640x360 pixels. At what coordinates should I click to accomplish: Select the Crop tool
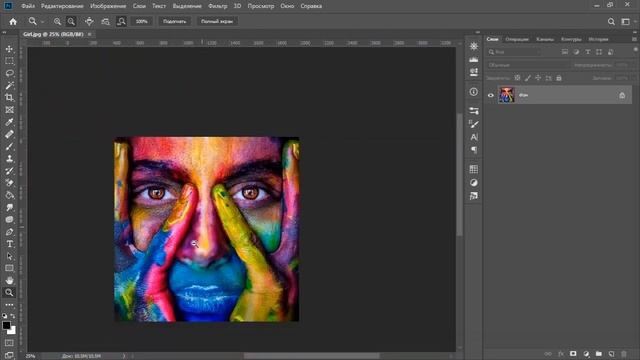point(9,98)
